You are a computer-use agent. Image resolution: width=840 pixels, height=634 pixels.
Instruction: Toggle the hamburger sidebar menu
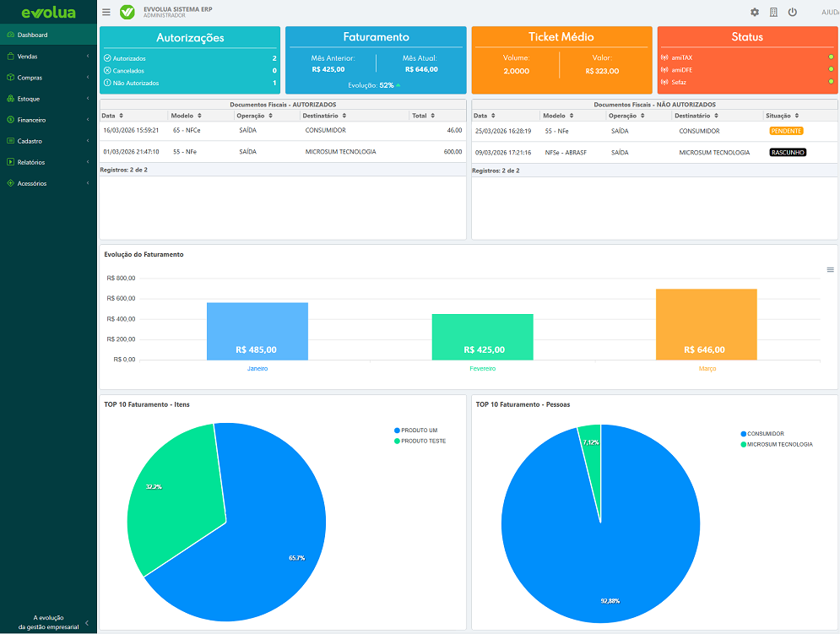(x=106, y=13)
